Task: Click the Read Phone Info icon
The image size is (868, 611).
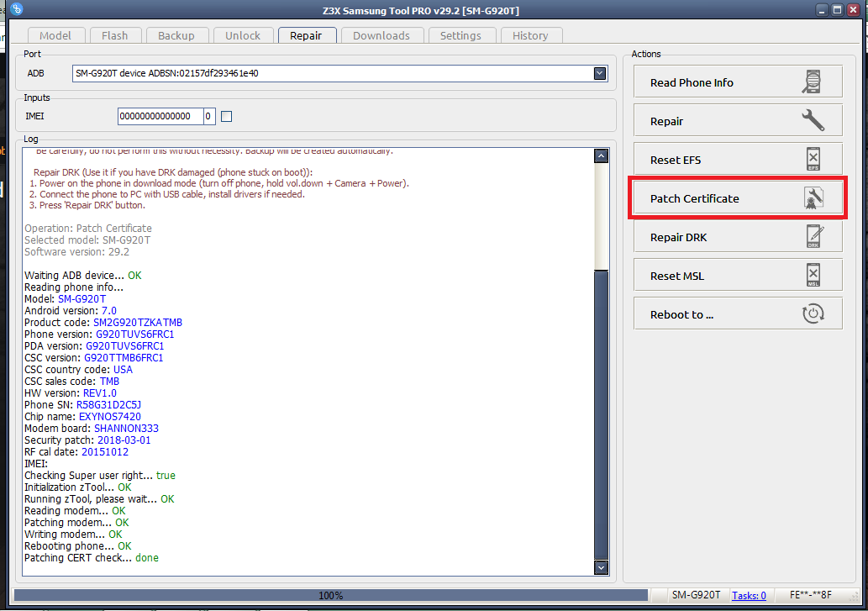Action: pos(812,82)
